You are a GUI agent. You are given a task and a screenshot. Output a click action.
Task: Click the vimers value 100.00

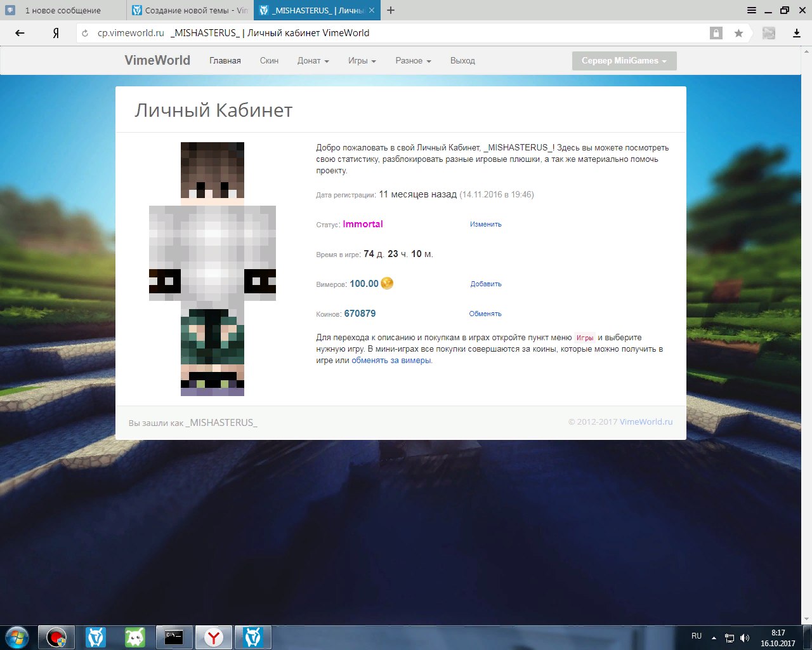[364, 284]
